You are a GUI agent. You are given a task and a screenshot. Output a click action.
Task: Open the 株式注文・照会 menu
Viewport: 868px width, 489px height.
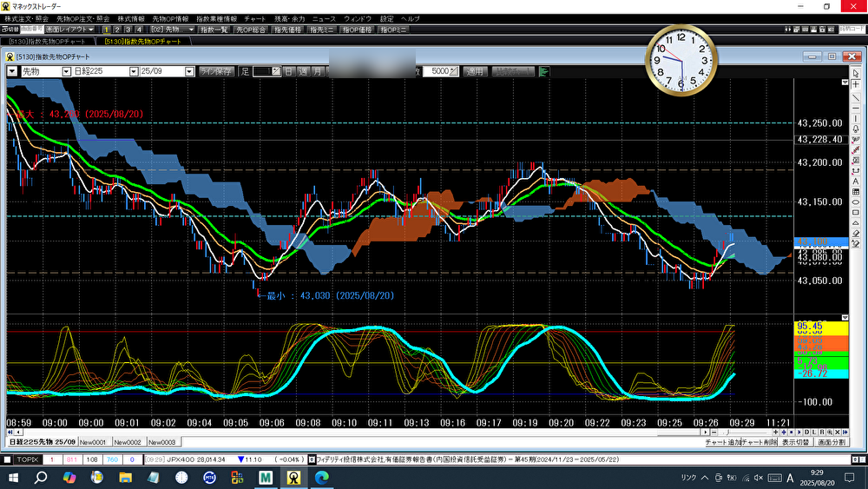27,19
